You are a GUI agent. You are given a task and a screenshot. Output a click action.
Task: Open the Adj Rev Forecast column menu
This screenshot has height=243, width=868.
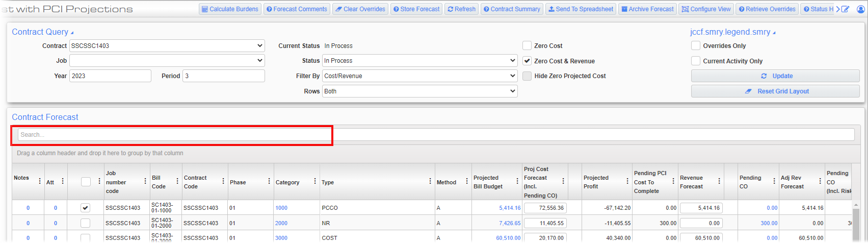820,181
